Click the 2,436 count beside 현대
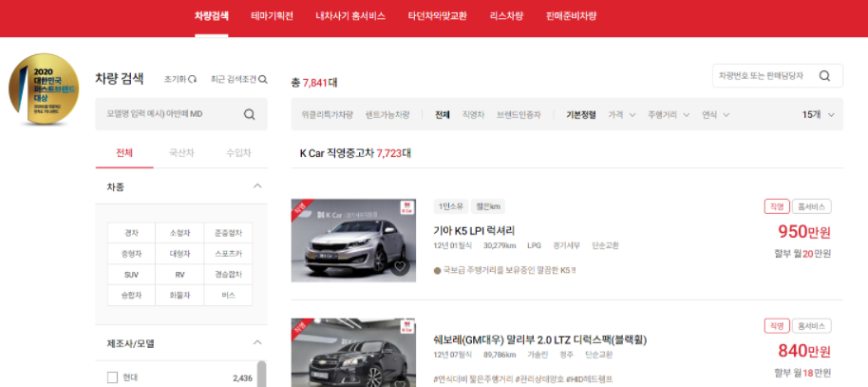The image size is (868, 387). [242, 378]
